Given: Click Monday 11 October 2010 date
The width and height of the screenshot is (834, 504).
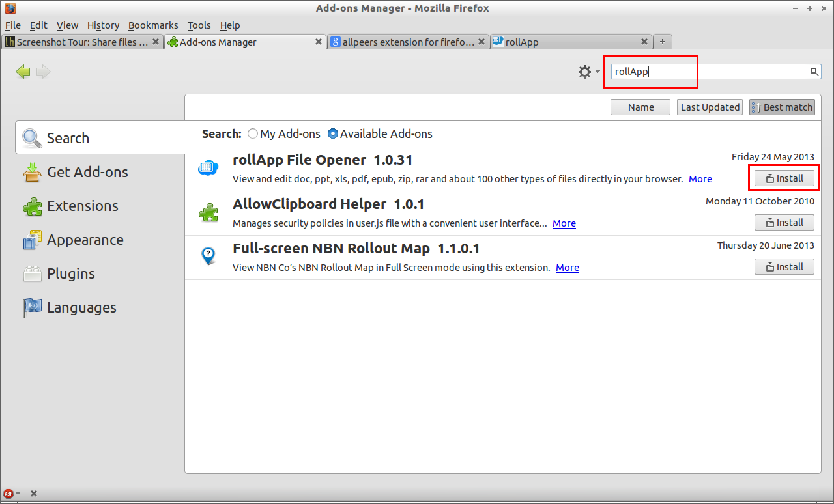Looking at the screenshot, I should tap(760, 201).
